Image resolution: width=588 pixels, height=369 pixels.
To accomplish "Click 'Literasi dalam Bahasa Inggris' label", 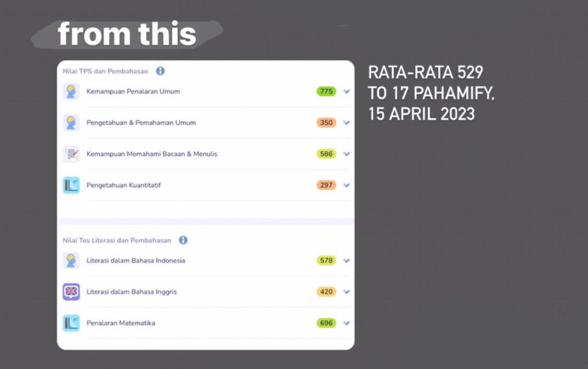I will coord(132,292).
